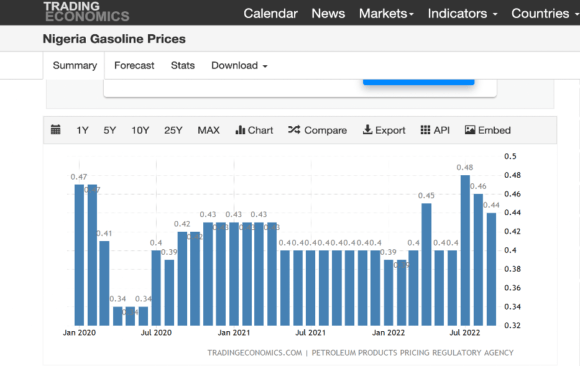Click the blue button in the popup card

418,82
